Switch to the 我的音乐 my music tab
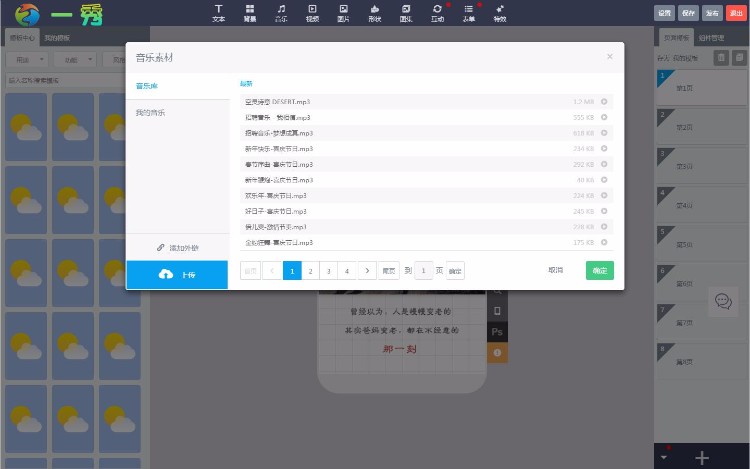Image resolution: width=750 pixels, height=469 pixels. pos(150,113)
